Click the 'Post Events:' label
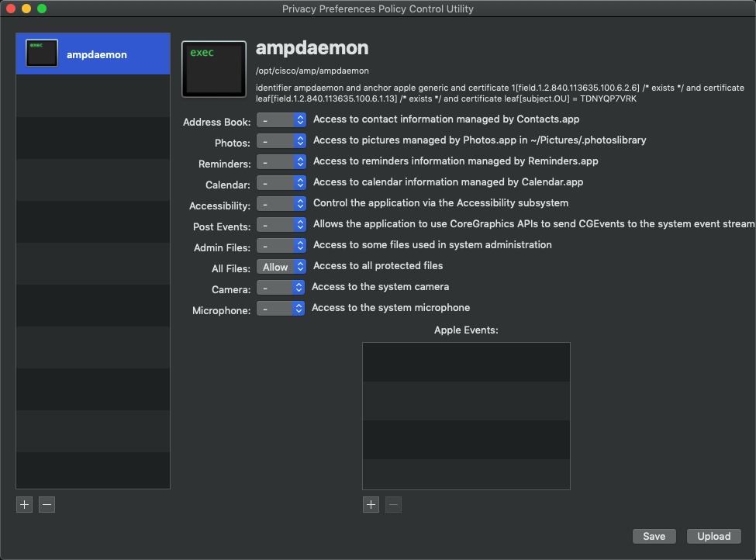The width and height of the screenshot is (756, 560). [x=222, y=226]
